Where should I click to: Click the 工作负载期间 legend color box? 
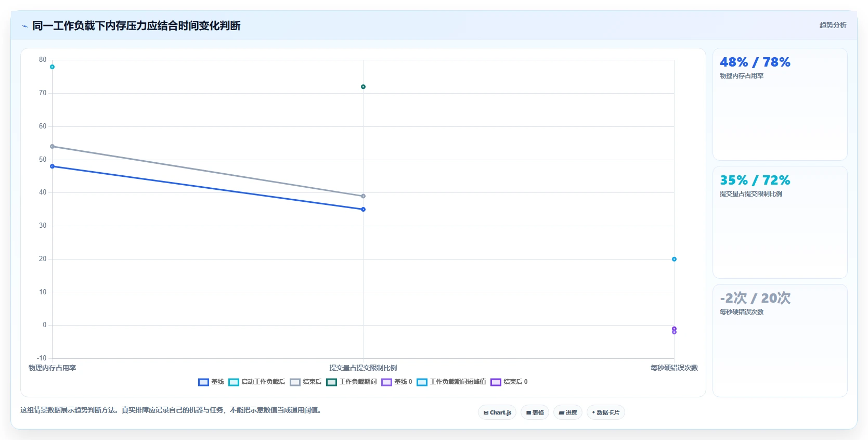click(332, 382)
